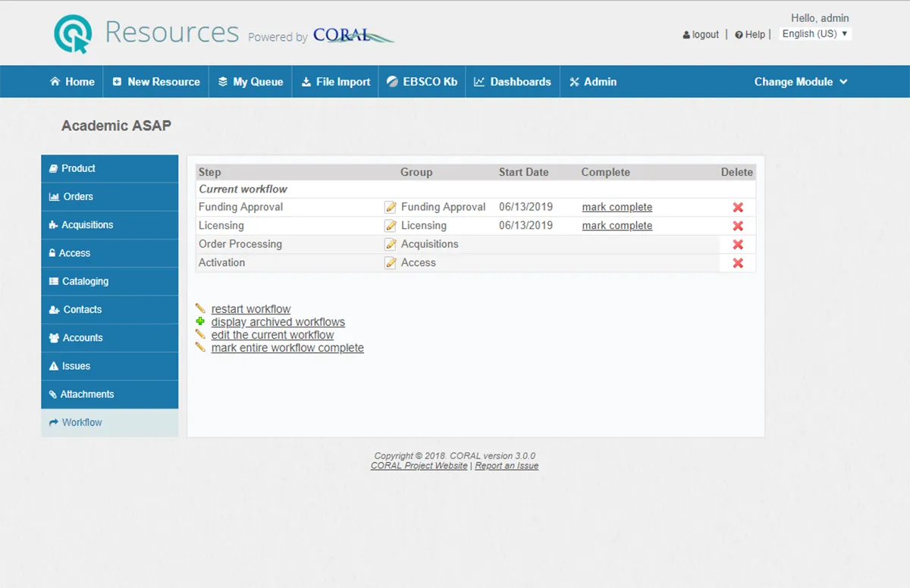Click the restart workflow link
The image size is (910, 588).
click(251, 309)
